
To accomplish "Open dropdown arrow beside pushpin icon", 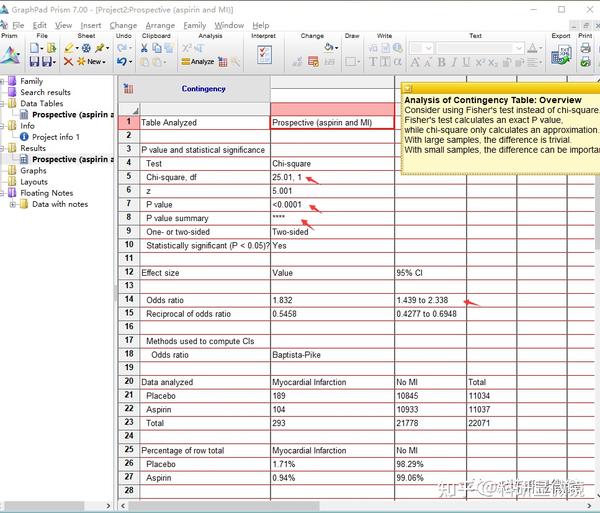I will pyautogui.click(x=108, y=48).
